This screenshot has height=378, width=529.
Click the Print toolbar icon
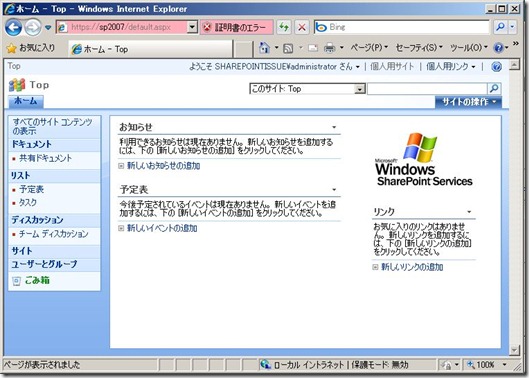coord(329,49)
